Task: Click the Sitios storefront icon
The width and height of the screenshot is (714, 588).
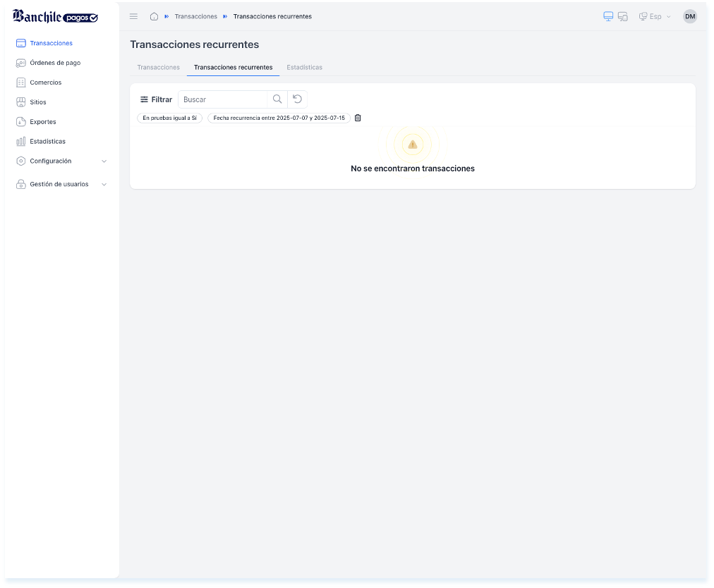Action: click(x=21, y=102)
